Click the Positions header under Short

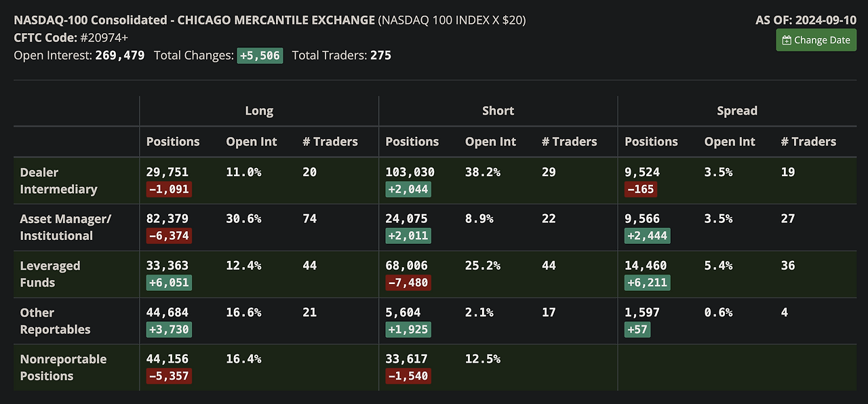point(412,142)
